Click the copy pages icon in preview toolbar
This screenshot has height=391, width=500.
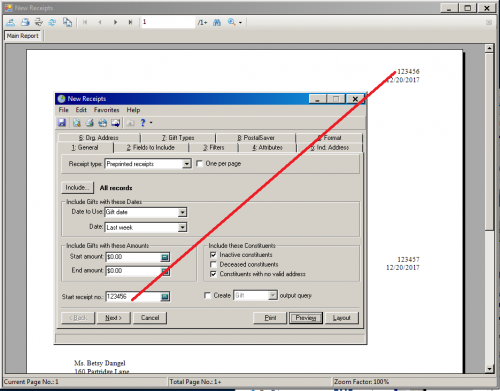pos(67,22)
